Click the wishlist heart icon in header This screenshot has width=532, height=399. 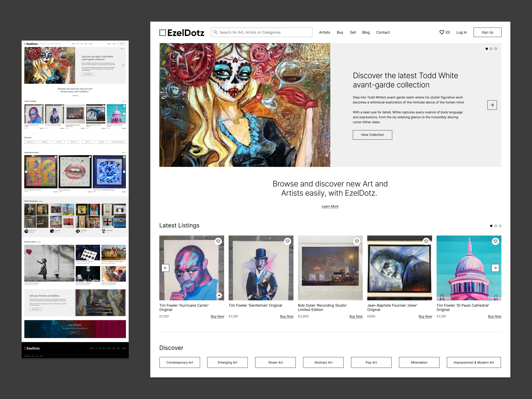[442, 32]
